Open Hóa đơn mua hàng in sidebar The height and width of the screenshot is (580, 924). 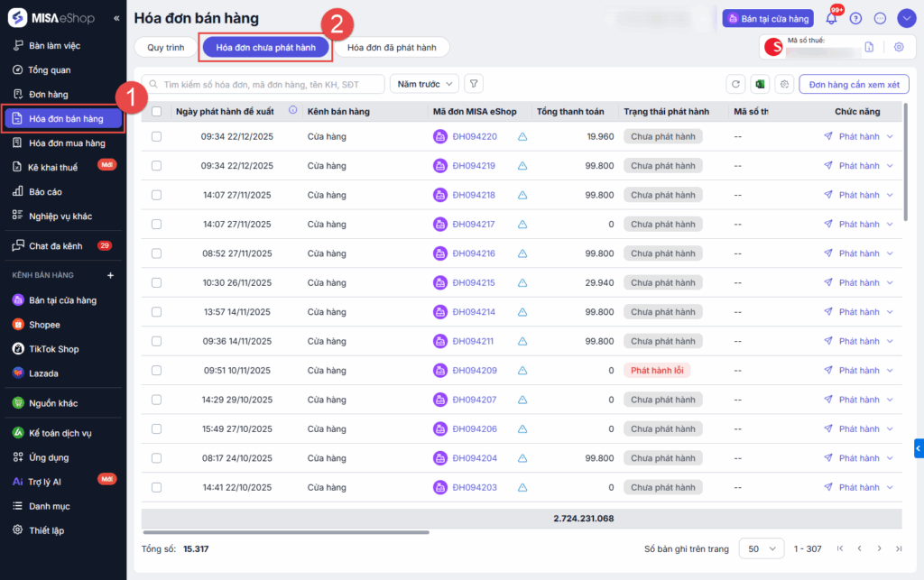pyautogui.click(x=67, y=143)
